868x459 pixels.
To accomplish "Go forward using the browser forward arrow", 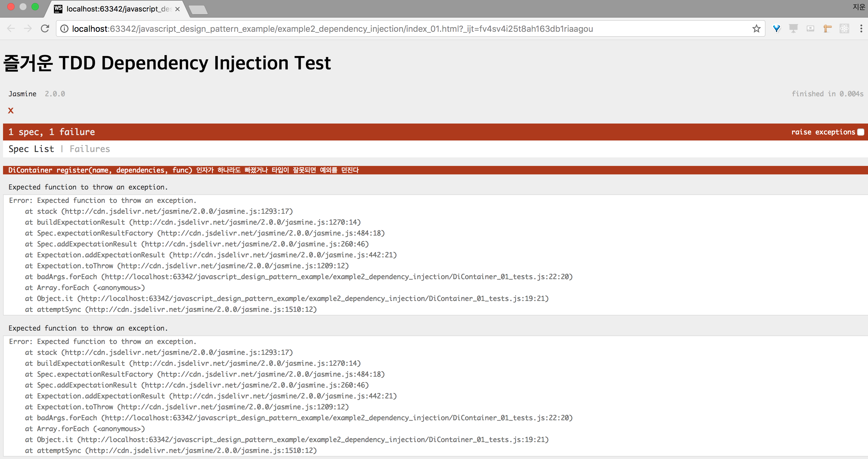I will [x=28, y=29].
